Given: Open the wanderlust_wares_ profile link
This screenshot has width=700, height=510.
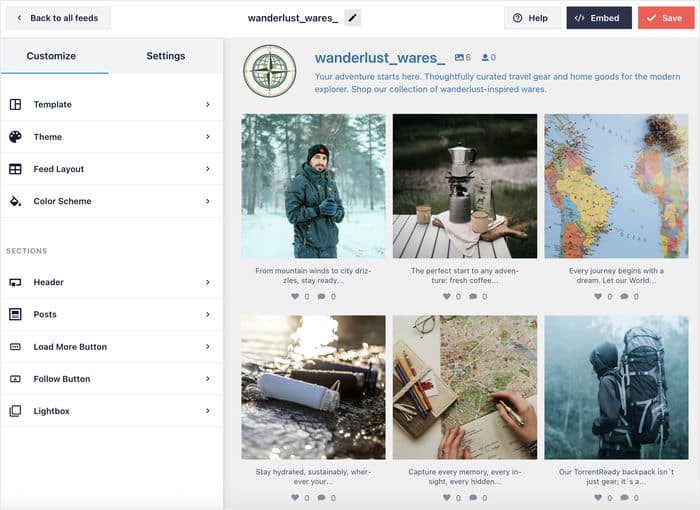Looking at the screenshot, I should pyautogui.click(x=380, y=58).
